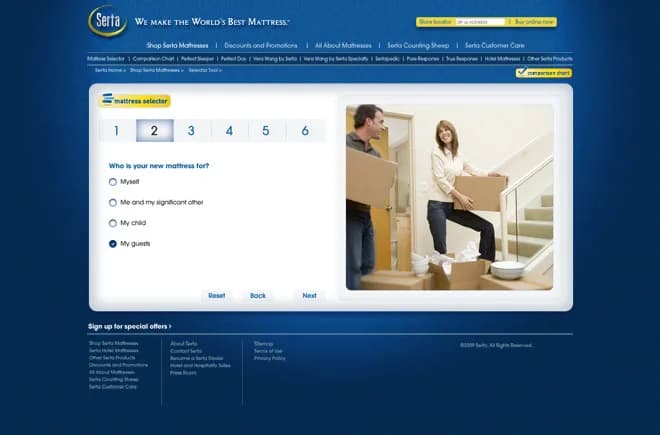Open Sign up for special offers
660x435 pixels.
click(130, 326)
